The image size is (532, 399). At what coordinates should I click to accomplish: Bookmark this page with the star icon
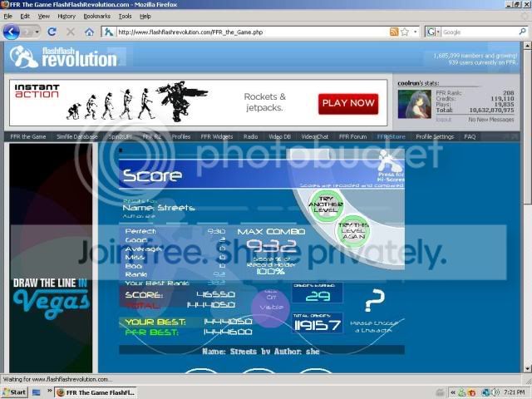point(405,32)
